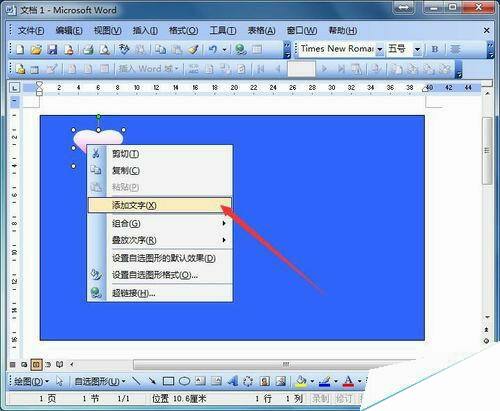Open the 插入(I) menu
500x411 pixels.
(145, 31)
